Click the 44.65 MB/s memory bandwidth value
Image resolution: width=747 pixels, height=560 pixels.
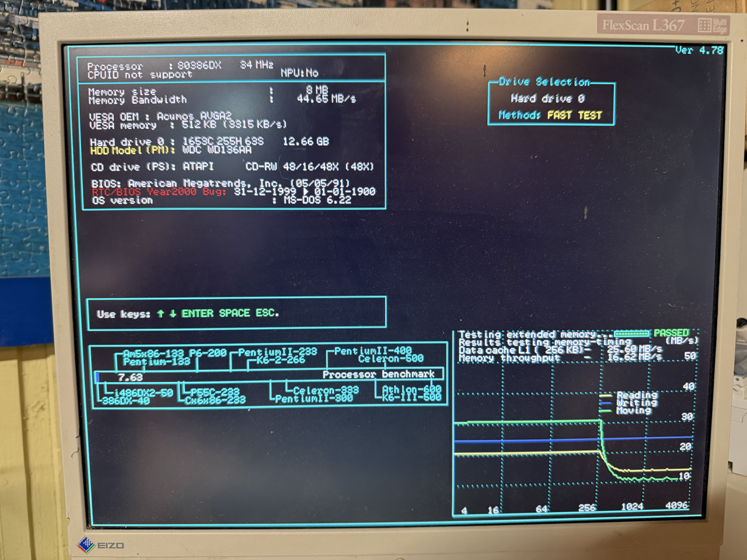tap(326, 99)
